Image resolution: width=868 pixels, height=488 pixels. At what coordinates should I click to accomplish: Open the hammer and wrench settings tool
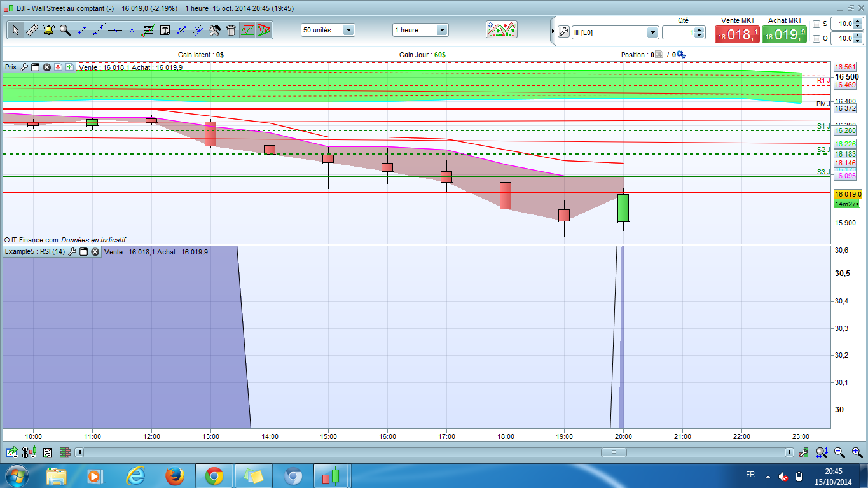(x=214, y=30)
